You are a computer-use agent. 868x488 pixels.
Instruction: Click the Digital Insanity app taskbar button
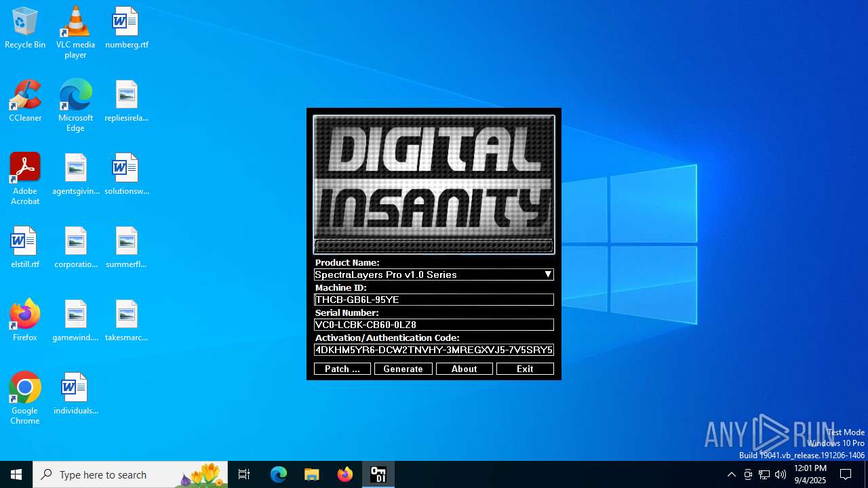tap(378, 474)
